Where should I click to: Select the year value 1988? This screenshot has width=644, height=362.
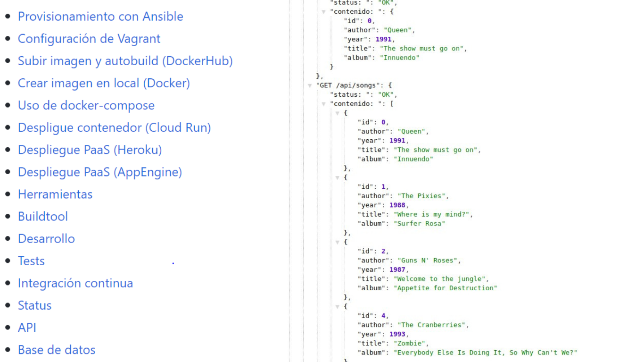coord(397,205)
